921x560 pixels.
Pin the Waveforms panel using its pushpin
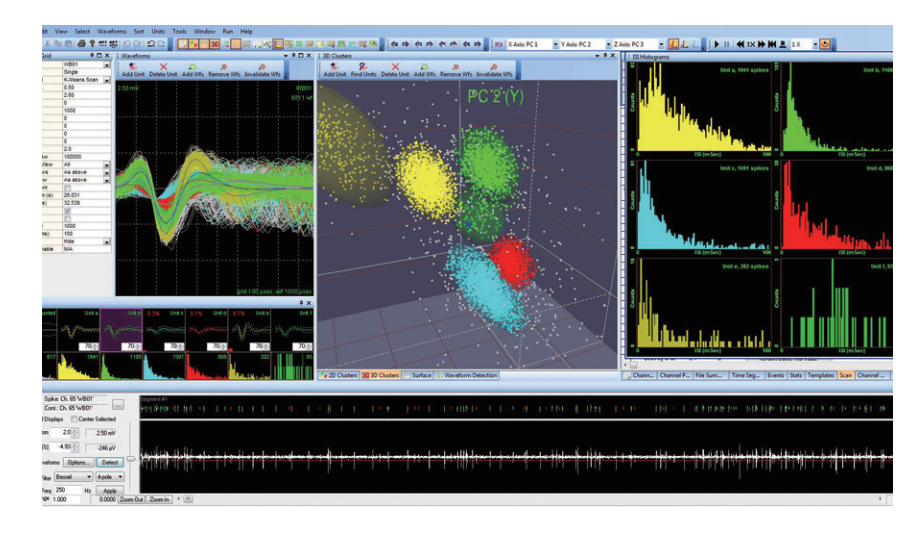click(x=293, y=56)
